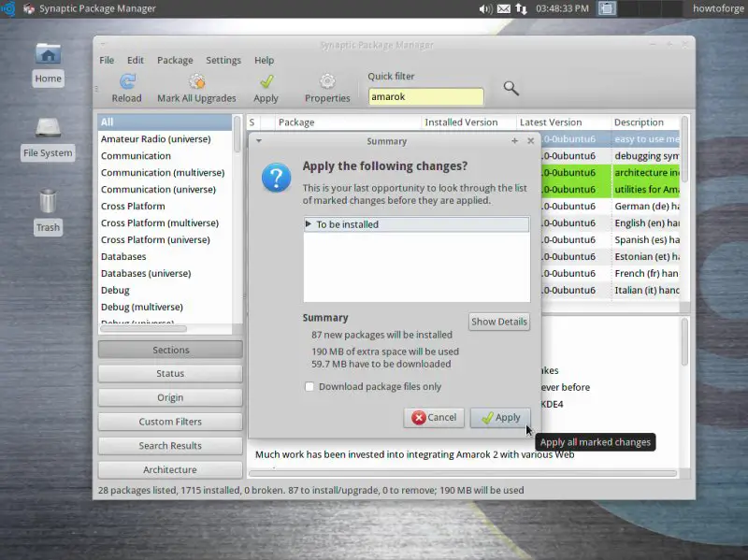The width and height of the screenshot is (748, 560).
Task: Open the File System desktop icon
Action: [x=49, y=128]
